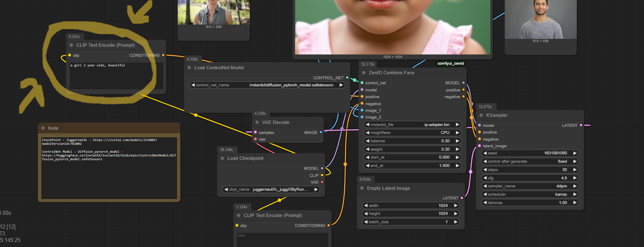Collapse the Load ControlNet Model node dot
The width and height of the screenshot is (644, 247).
(189, 68)
